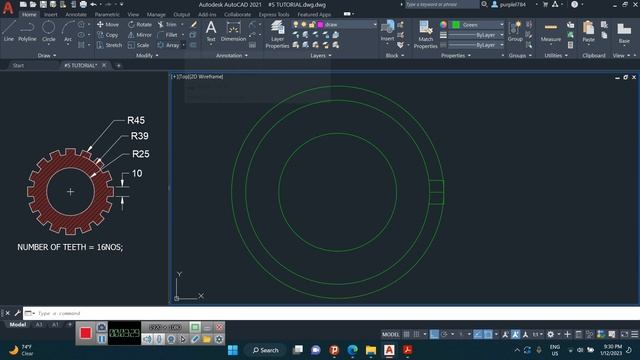Toggle object snap in status bar

click(488, 334)
